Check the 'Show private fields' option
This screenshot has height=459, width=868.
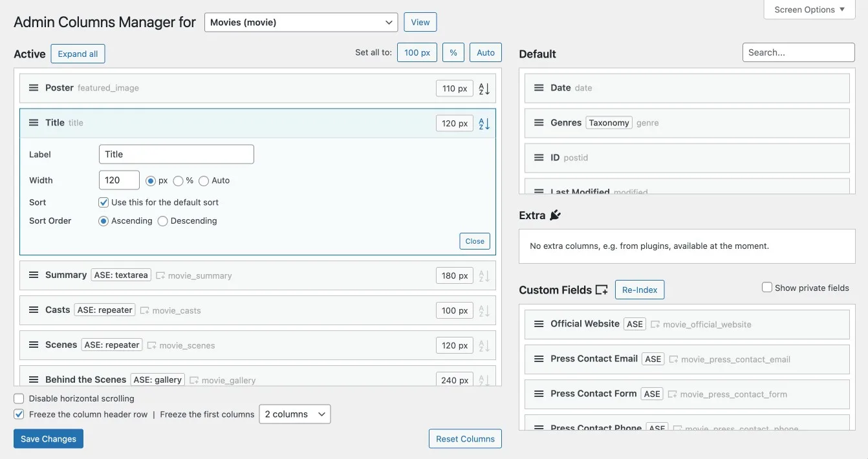click(x=767, y=288)
